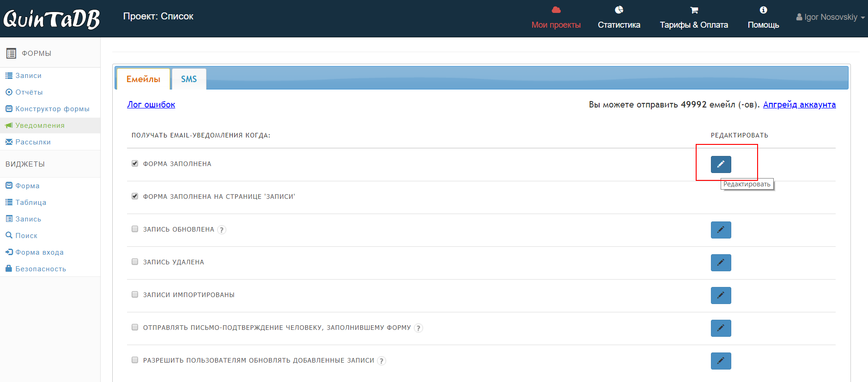Viewport: 868px width, 382px height.
Task: Check Отправлять письмо-подтверждение checkbox
Action: click(135, 327)
